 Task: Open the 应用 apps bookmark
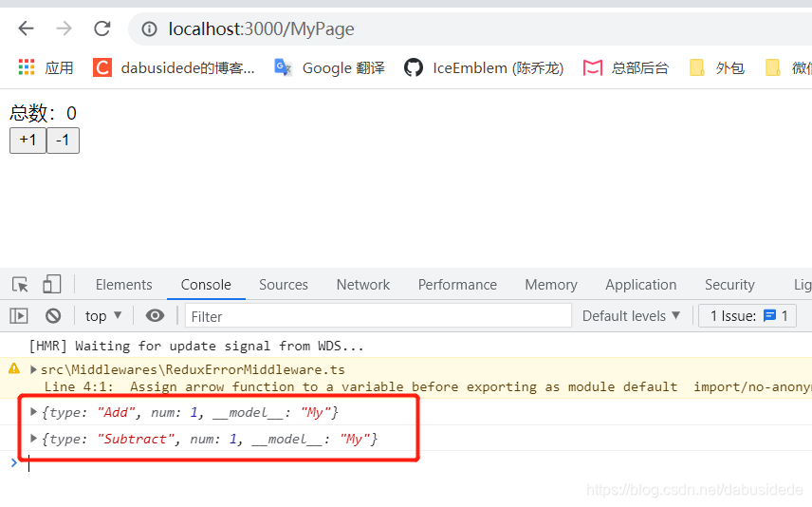click(46, 68)
